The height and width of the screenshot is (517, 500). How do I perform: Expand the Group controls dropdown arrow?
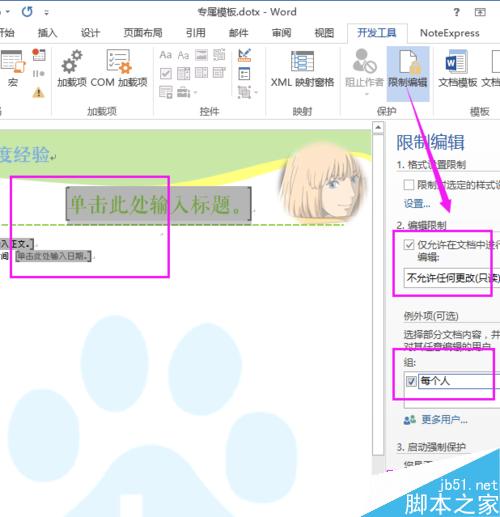click(x=256, y=92)
